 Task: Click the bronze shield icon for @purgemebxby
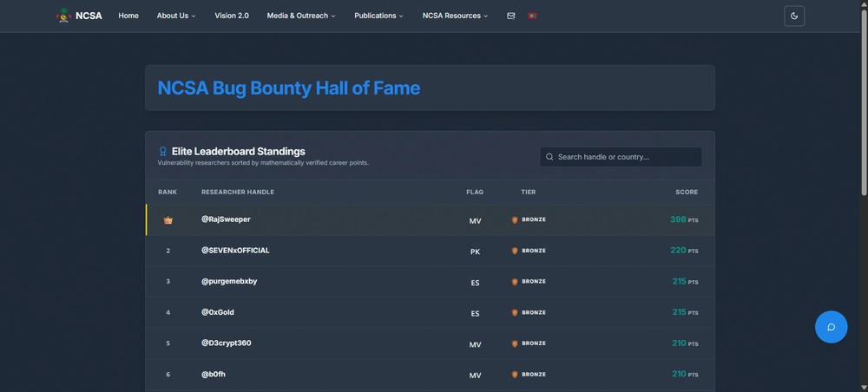(x=515, y=281)
